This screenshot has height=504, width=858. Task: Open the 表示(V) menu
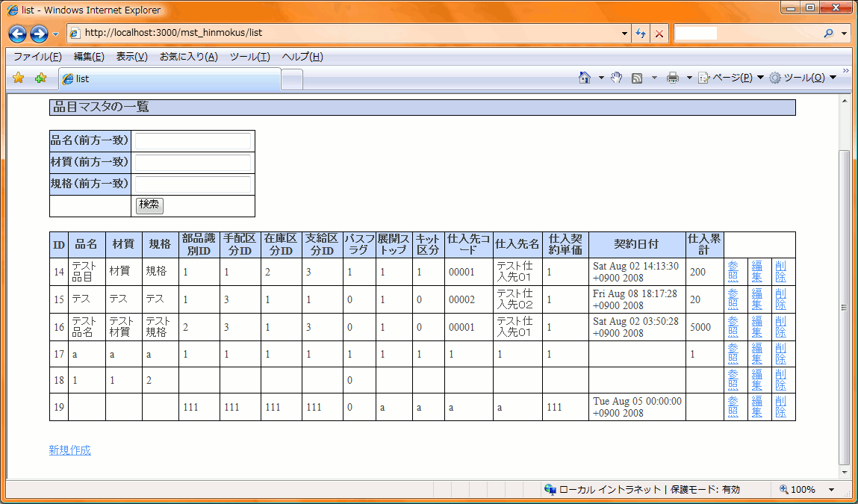click(131, 56)
